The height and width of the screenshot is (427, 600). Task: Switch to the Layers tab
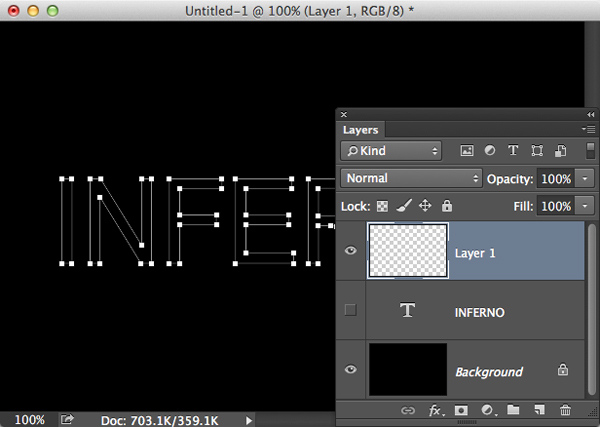[360, 130]
